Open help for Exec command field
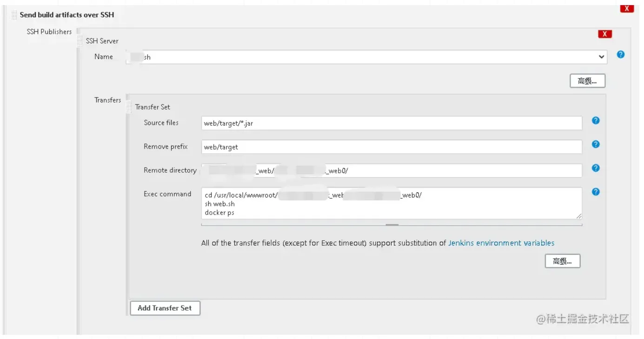644x339 pixels. pyautogui.click(x=596, y=192)
